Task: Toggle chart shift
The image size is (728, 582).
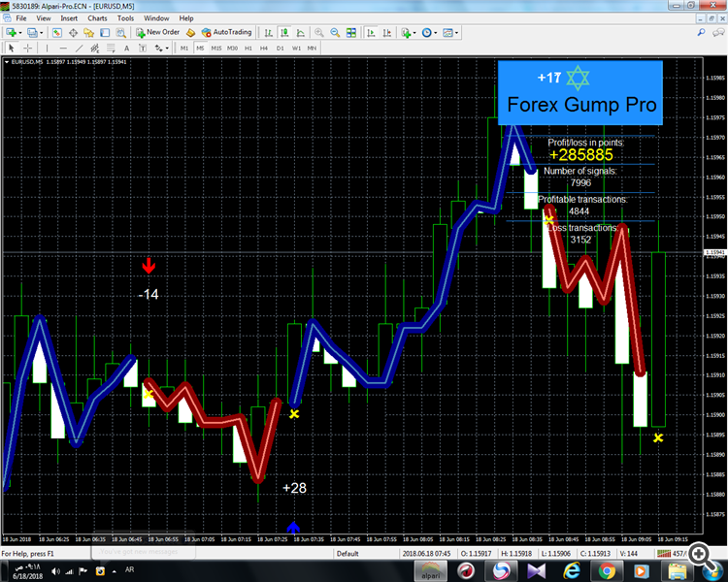Action: coord(386,32)
